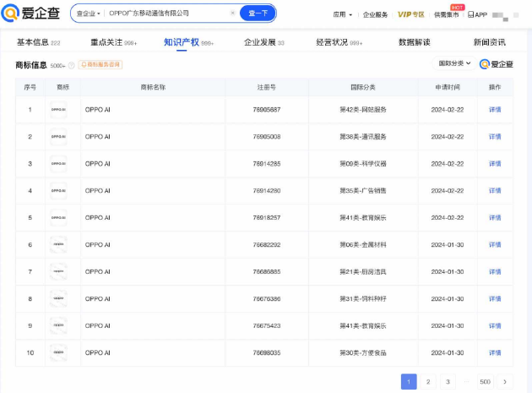Go to page 2 of results
The height and width of the screenshot is (393, 532).
click(x=428, y=382)
